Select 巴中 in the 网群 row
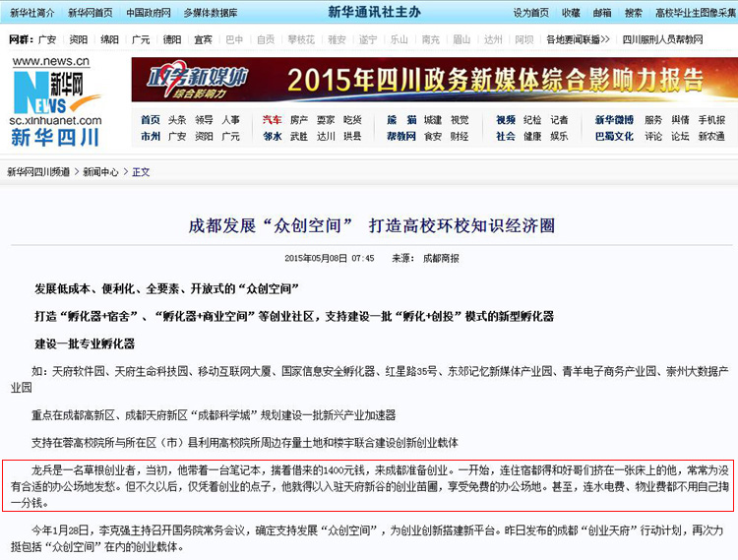738x560 pixels. (234, 39)
